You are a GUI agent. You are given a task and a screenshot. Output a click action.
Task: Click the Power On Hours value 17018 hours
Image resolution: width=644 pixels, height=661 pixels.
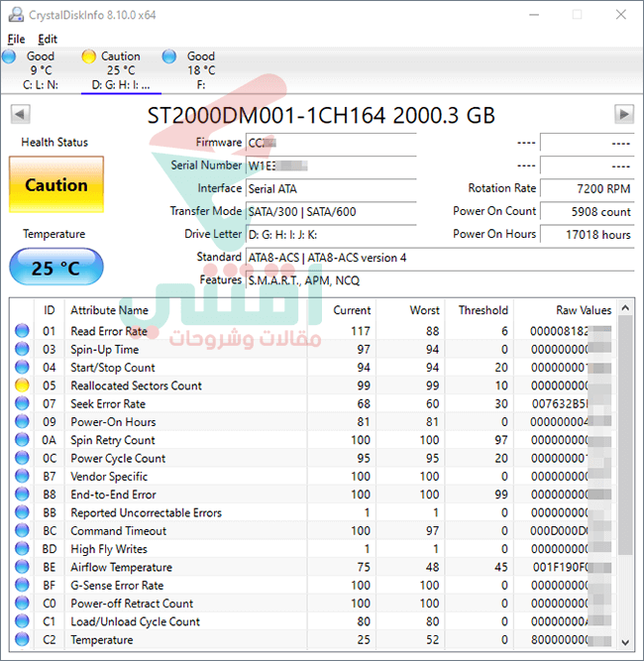pos(588,235)
